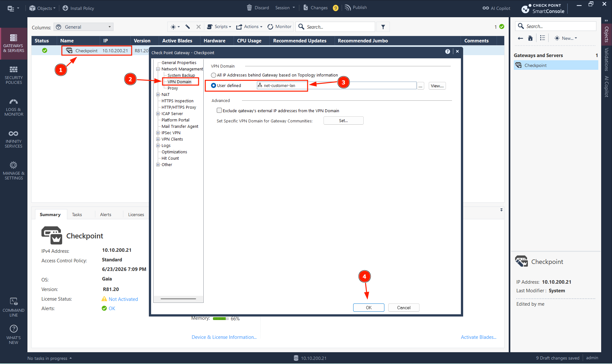This screenshot has height=364, width=612.
Task: Collapse the Network Management tree node
Action: coord(158,69)
